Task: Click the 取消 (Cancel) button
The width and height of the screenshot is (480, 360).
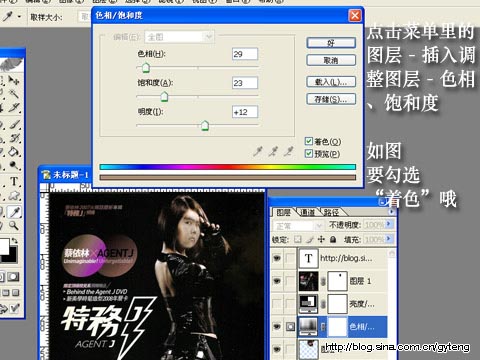Action: tap(331, 60)
